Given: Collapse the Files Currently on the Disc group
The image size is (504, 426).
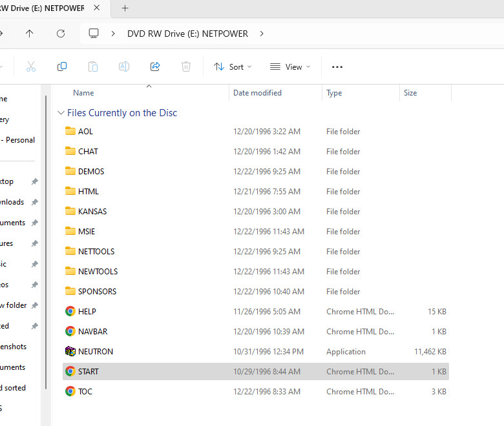Looking at the screenshot, I should (61, 113).
